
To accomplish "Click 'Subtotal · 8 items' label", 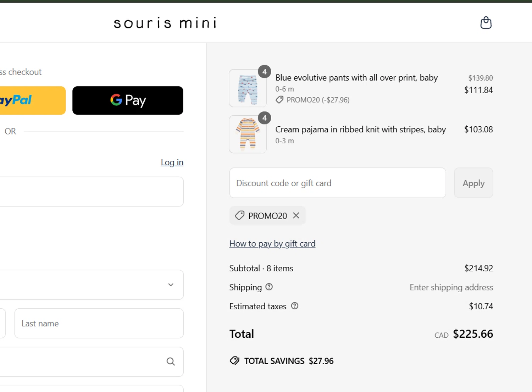I will coord(261,268).
